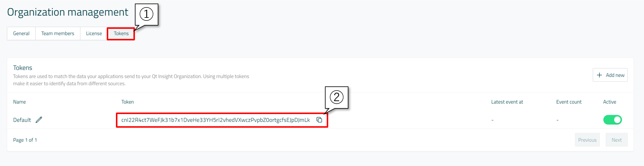Screen dimensions: 644x166
Task: Select the token value text
Action: [x=216, y=120]
